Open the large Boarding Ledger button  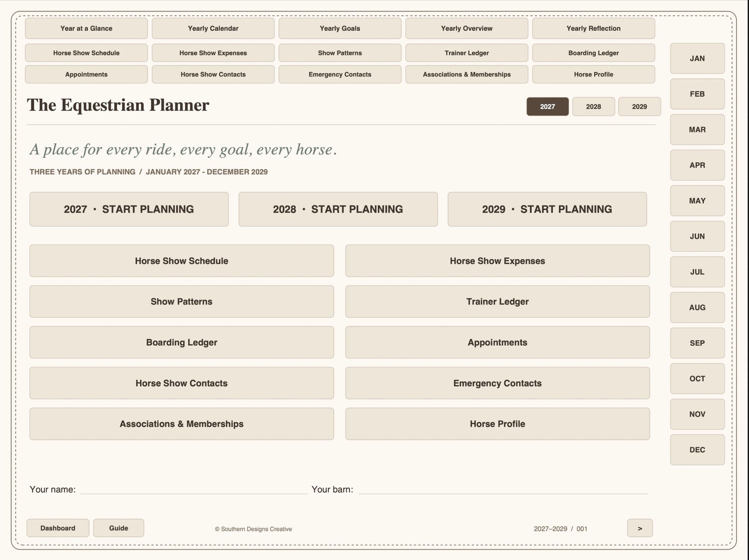(182, 343)
